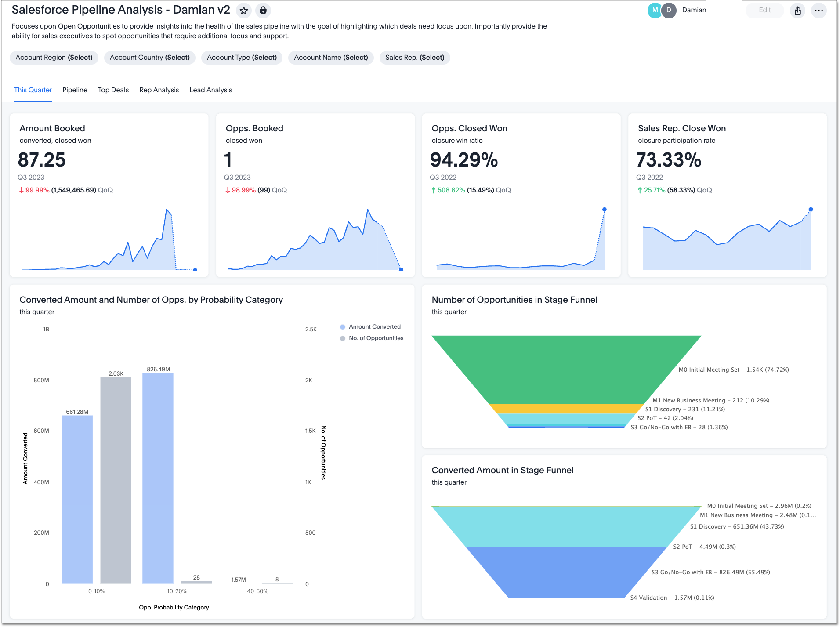
Task: Click the 98.99% QoQ decrease indicator
Action: [240, 190]
